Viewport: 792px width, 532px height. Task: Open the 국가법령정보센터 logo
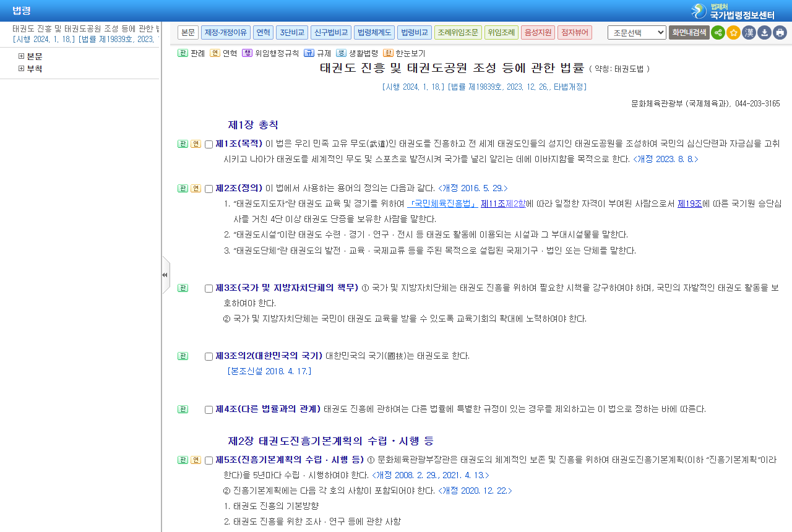(x=733, y=11)
